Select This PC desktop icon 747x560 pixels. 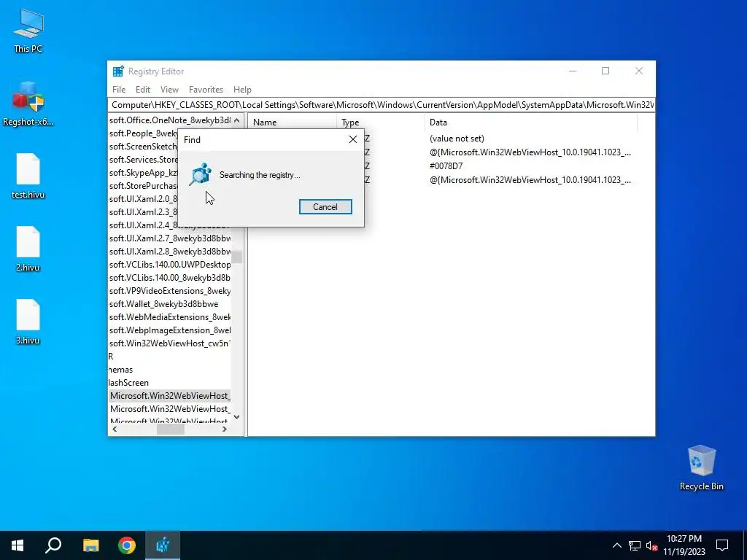tap(28, 31)
